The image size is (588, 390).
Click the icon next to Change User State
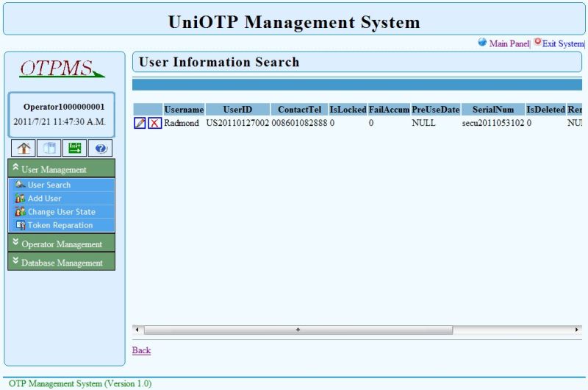[x=21, y=212]
